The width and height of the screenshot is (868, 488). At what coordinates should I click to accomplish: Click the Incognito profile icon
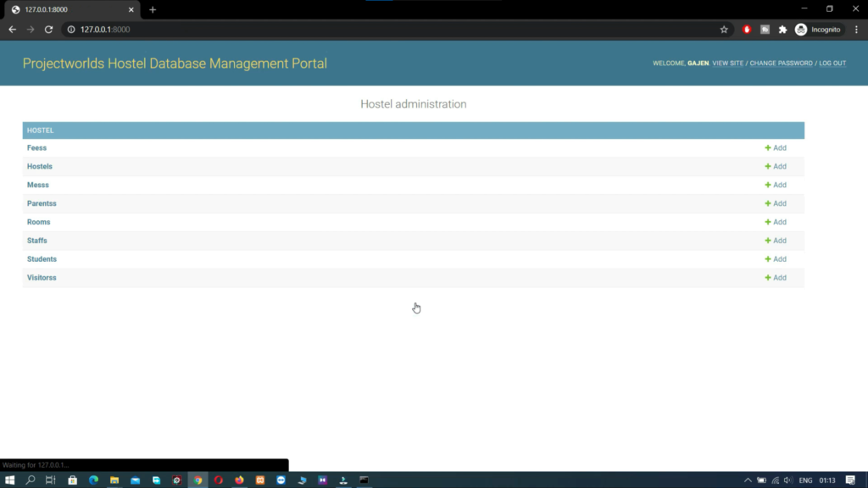pos(800,28)
